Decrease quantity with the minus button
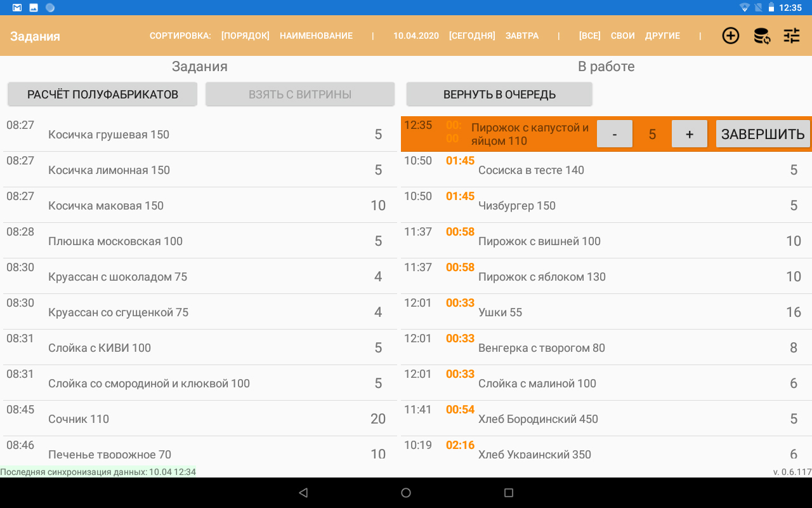 [x=614, y=134]
